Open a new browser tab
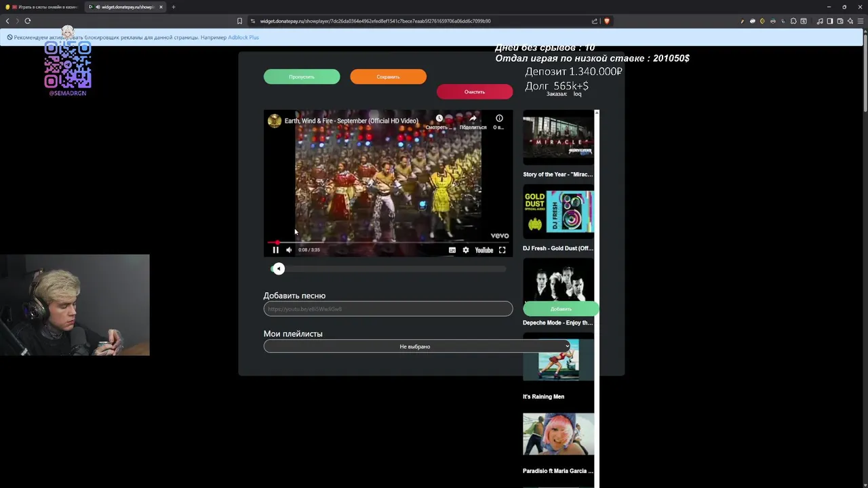This screenshot has height=488, width=868. [173, 7]
